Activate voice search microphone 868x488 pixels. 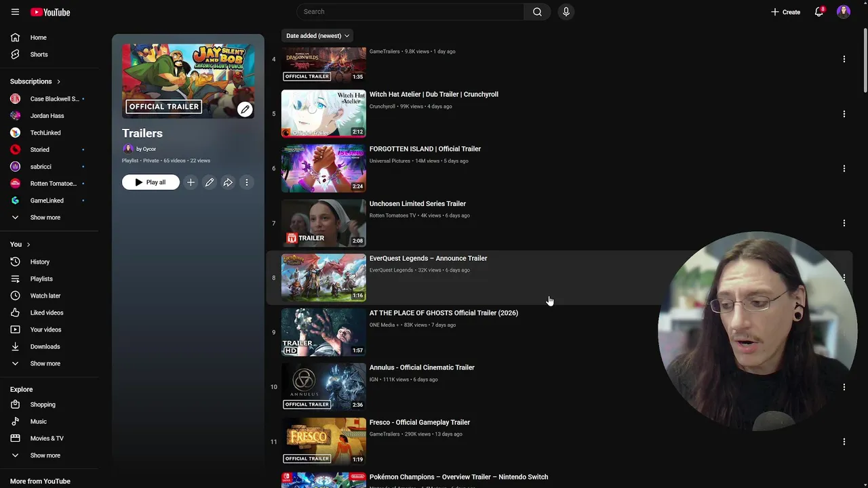566,12
